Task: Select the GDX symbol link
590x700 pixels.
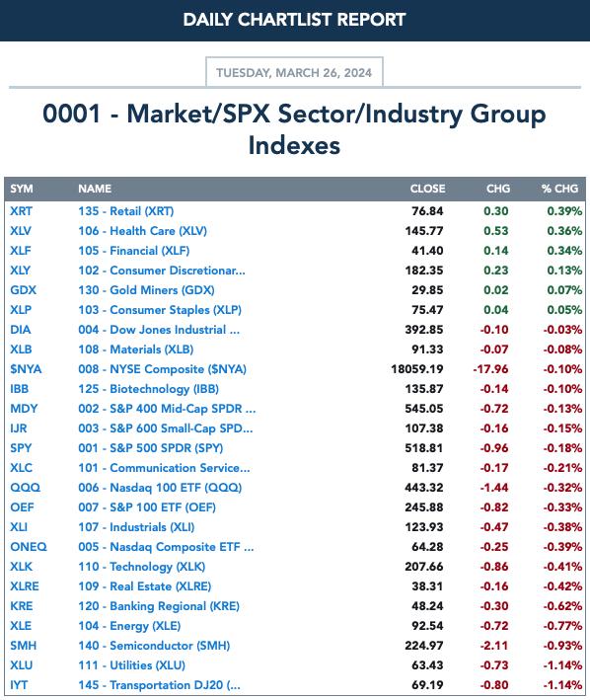Action: pos(24,290)
